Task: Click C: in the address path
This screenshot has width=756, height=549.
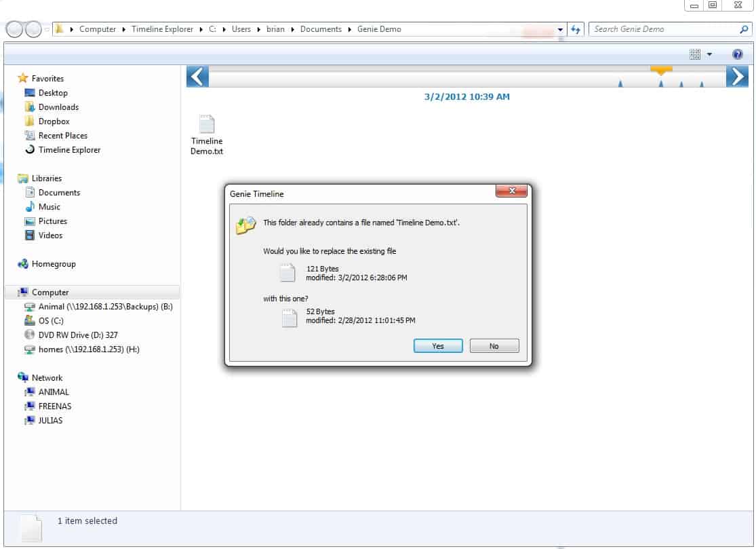Action: (x=212, y=29)
